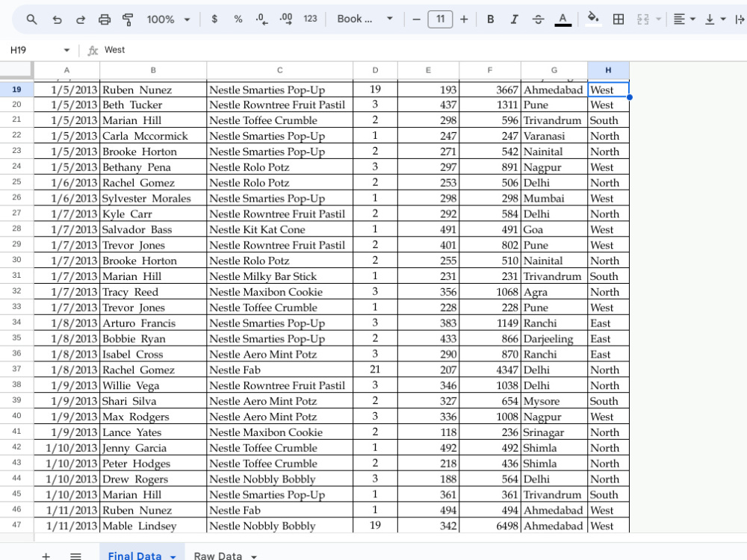This screenshot has height=560, width=747.
Task: Select row 33 header
Action: coord(16,307)
